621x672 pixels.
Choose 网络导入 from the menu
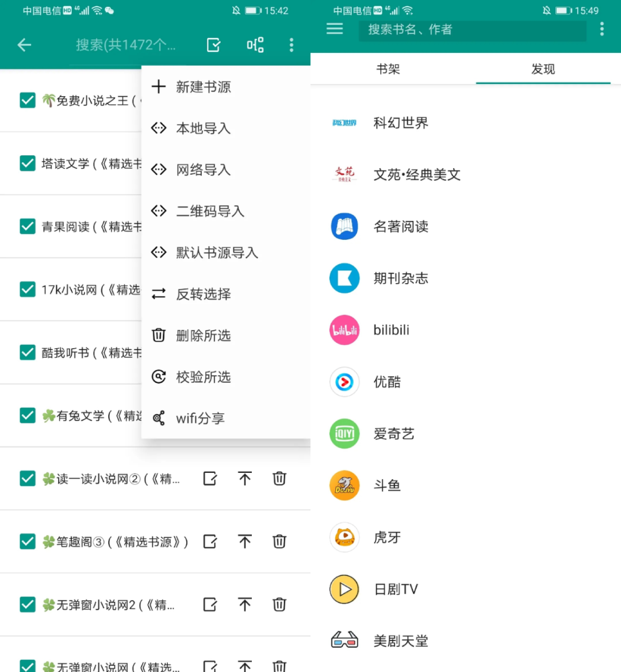[226, 170]
